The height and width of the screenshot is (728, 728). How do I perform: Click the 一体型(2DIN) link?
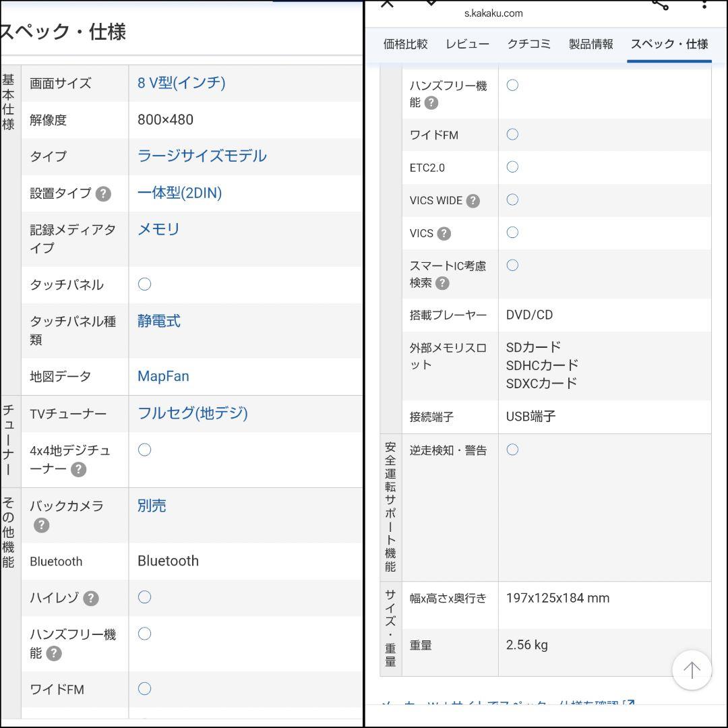(179, 193)
